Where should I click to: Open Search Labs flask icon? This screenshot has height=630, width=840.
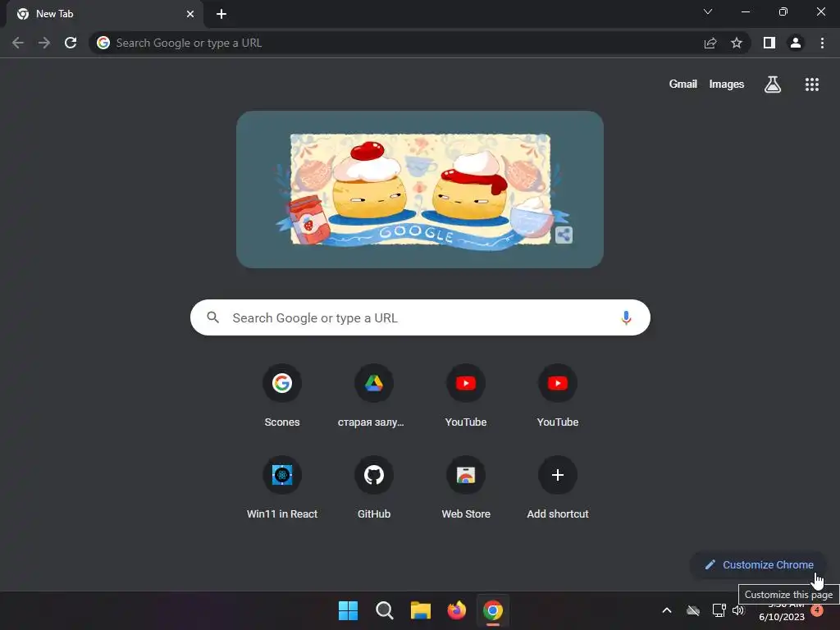(773, 84)
